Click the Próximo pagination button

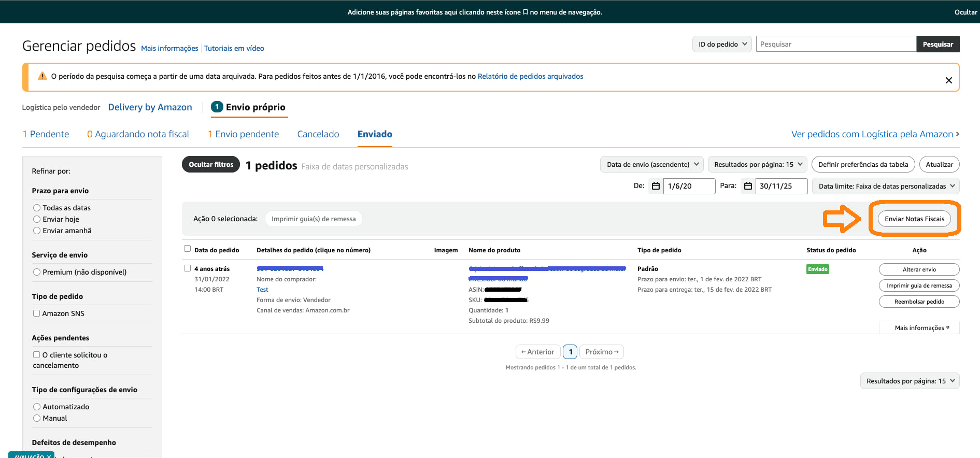[x=601, y=352]
